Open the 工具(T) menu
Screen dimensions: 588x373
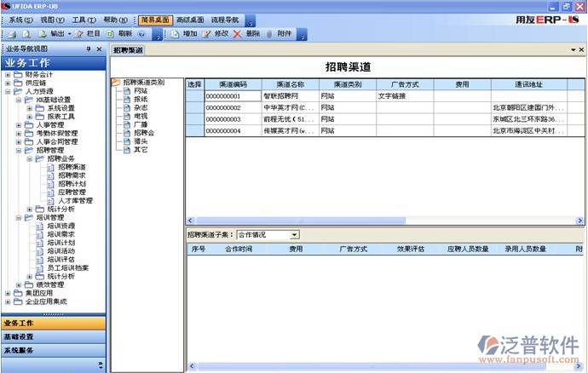(84, 19)
